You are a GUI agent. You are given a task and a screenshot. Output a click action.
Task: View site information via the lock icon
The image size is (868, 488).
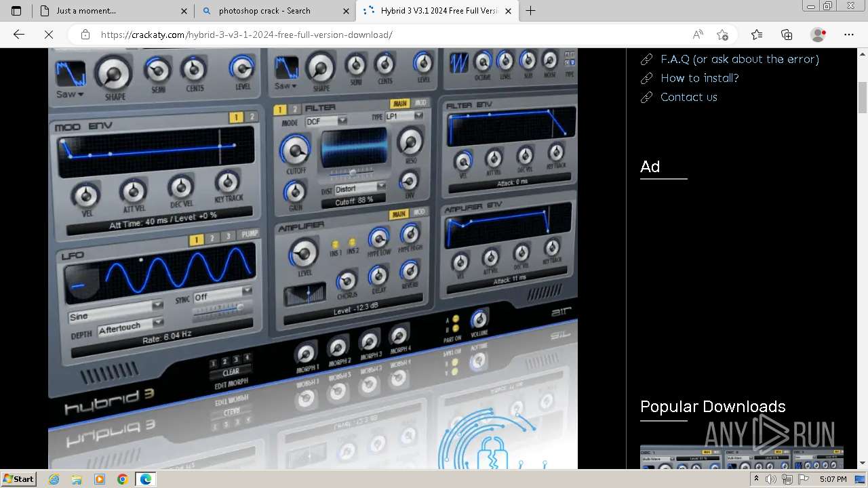pos(85,35)
